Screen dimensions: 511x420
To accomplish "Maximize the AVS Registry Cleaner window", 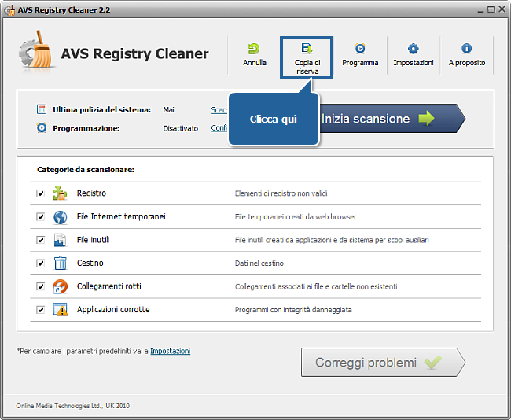I will pyautogui.click(x=491, y=9).
